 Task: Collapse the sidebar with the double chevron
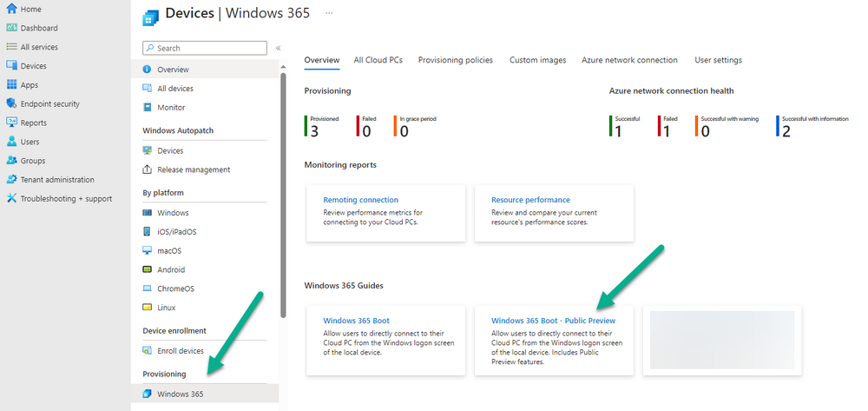pos(278,48)
